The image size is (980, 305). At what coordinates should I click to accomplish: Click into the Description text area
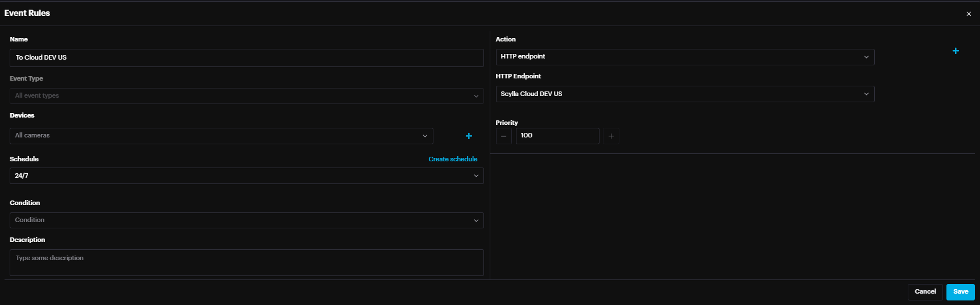(246, 262)
